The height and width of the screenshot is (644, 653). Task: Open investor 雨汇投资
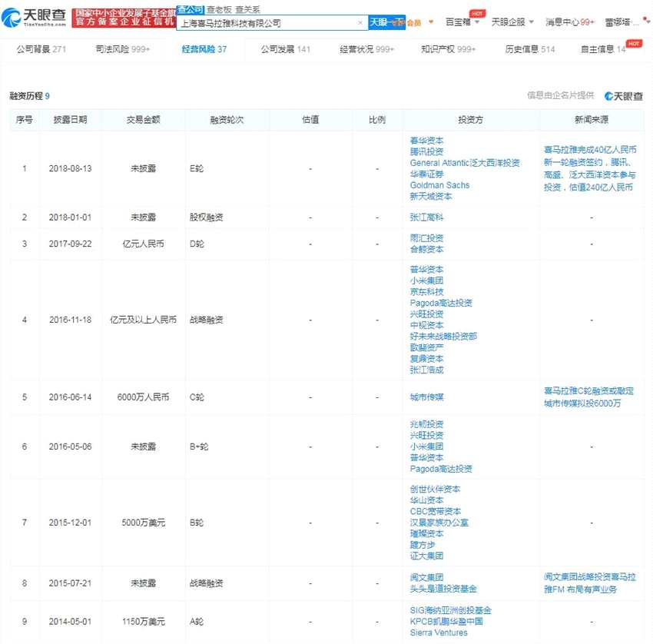pyautogui.click(x=426, y=238)
